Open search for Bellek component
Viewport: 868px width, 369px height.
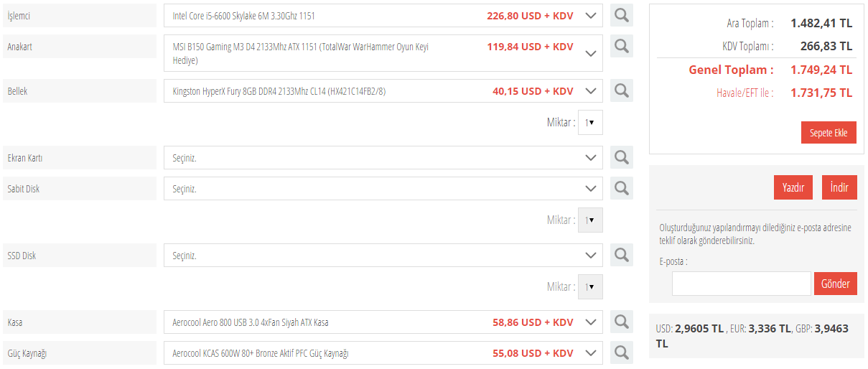622,90
